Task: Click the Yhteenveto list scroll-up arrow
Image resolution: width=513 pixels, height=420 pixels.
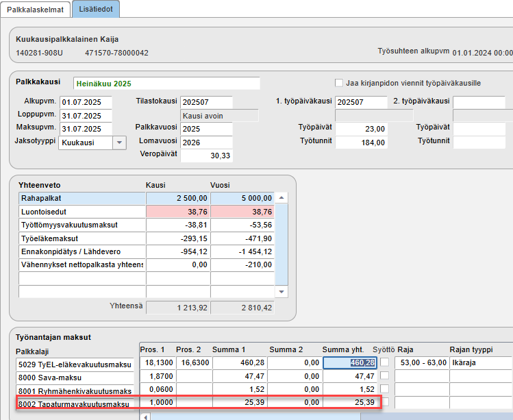Action: [281, 198]
